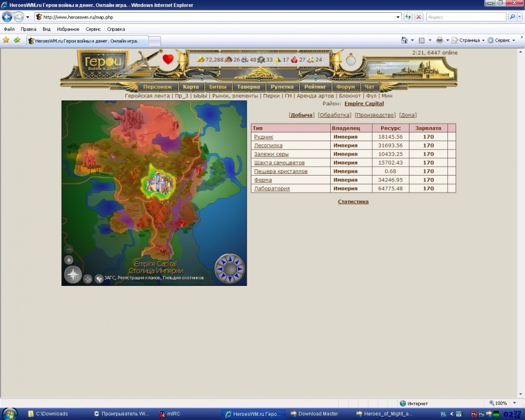Click the Таверна navigation button
This screenshot has height=420, width=525.
249,87
